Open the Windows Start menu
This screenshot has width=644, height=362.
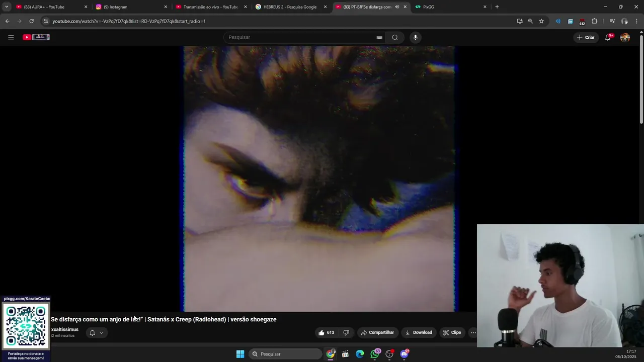click(240, 354)
